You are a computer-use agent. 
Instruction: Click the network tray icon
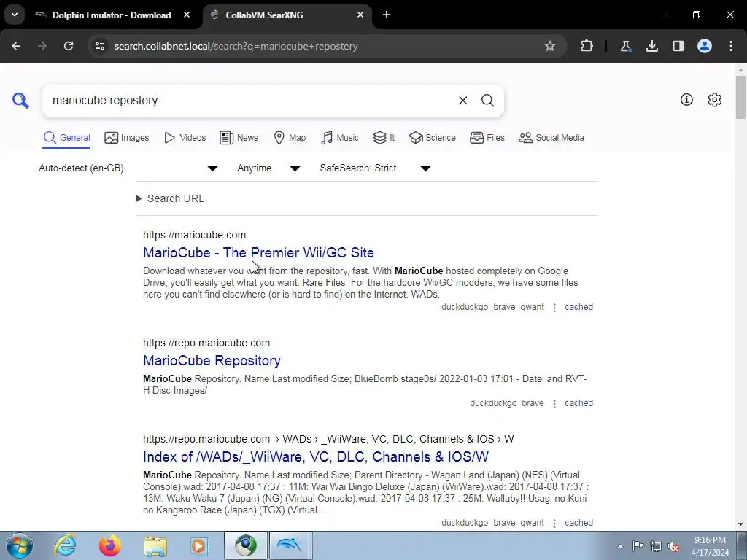point(656,546)
